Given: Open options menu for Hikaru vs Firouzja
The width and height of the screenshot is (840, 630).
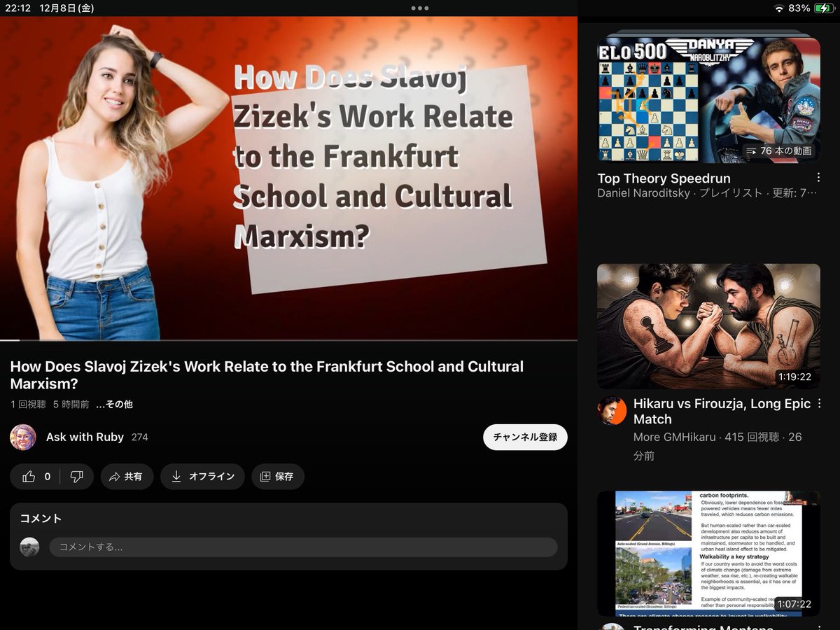Looking at the screenshot, I should tap(818, 404).
